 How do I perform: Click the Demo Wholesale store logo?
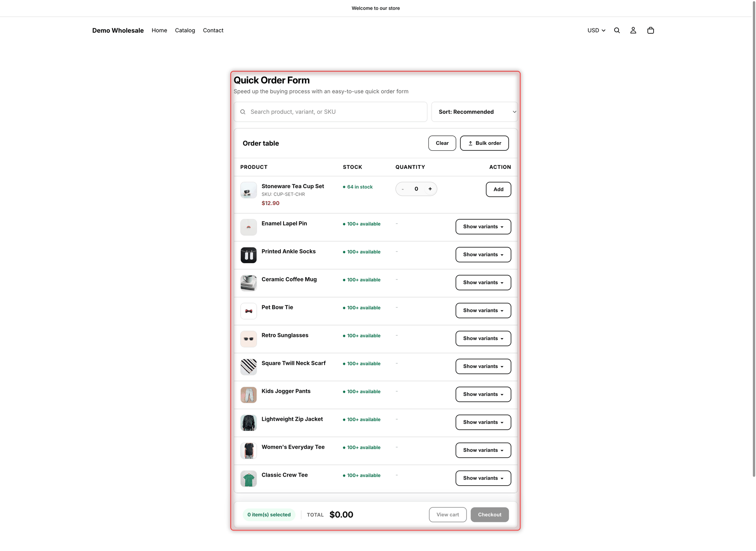118,30
